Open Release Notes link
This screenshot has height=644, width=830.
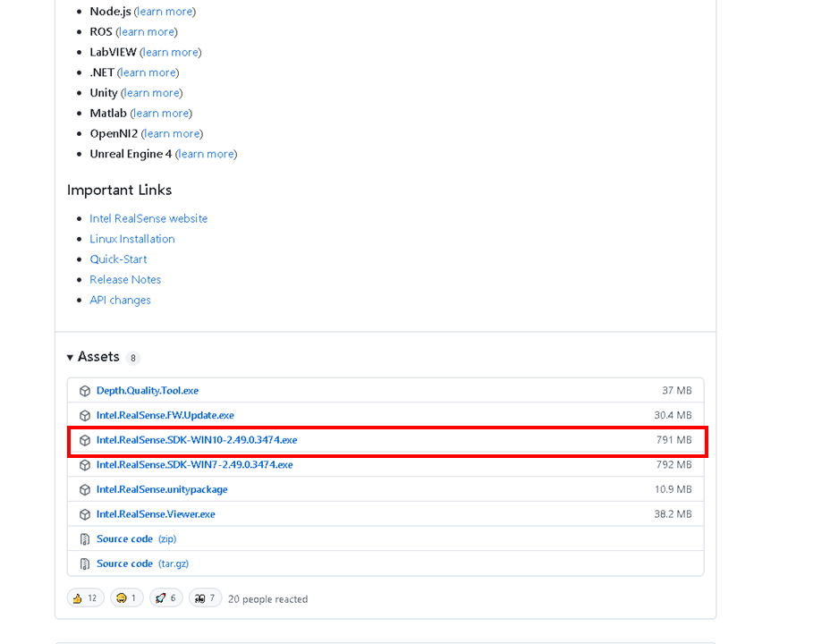125,280
